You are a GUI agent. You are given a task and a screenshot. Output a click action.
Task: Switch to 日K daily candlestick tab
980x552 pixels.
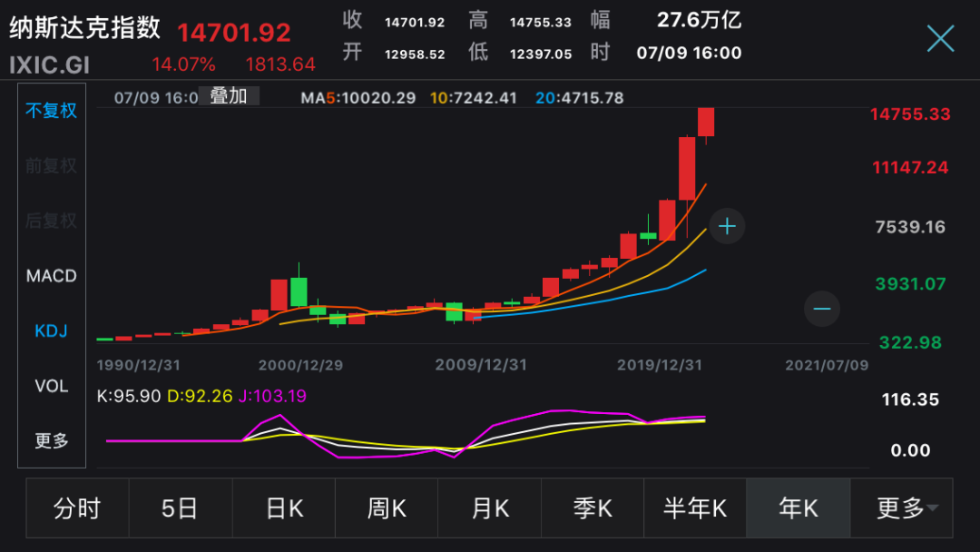[x=284, y=508]
